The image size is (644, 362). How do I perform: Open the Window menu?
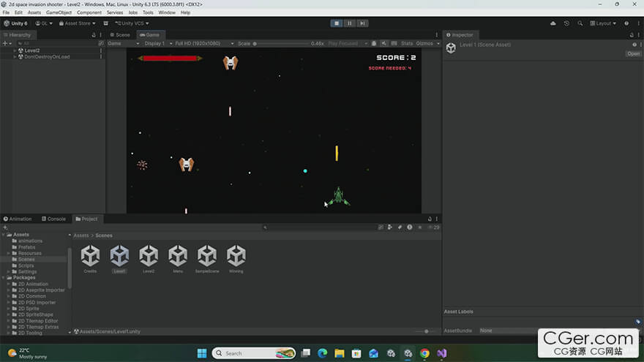point(167,12)
